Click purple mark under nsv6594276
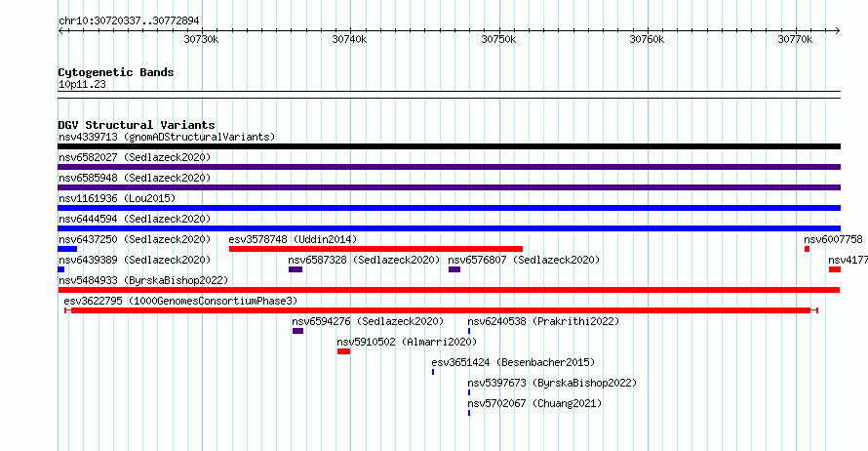Image resolution: width=868 pixels, height=451 pixels. 297,331
